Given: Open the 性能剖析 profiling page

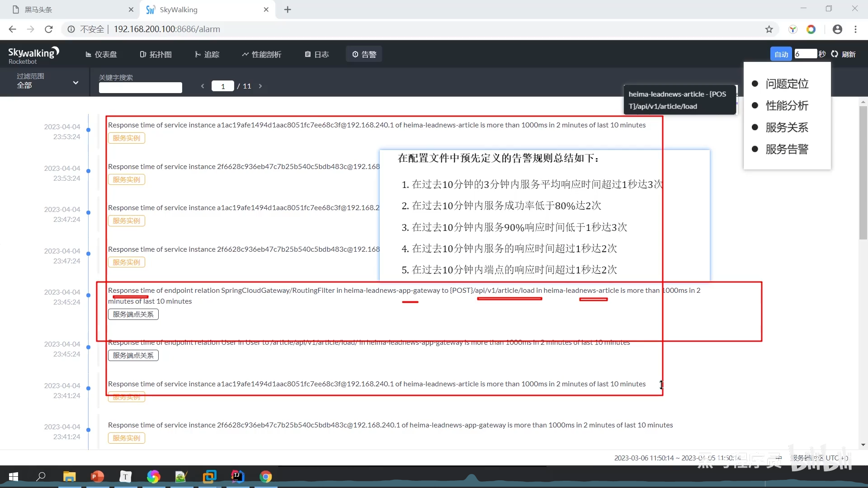Looking at the screenshot, I should (x=261, y=54).
